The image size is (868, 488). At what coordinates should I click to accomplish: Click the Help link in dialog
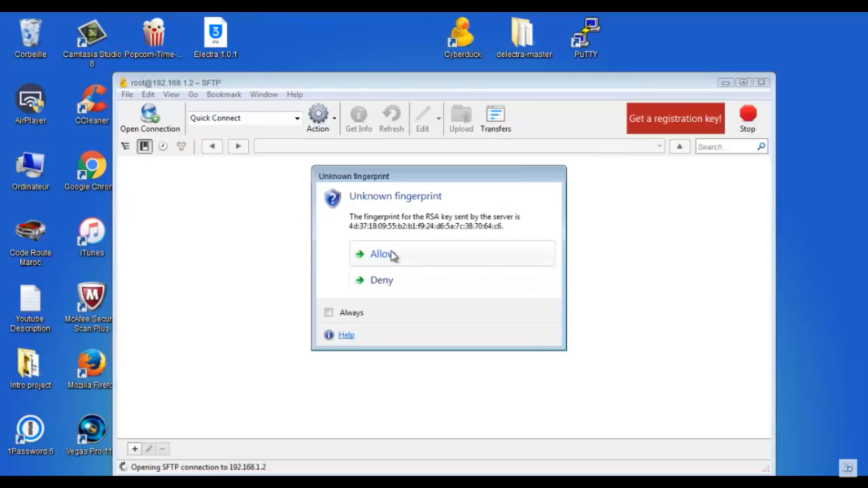coord(346,335)
